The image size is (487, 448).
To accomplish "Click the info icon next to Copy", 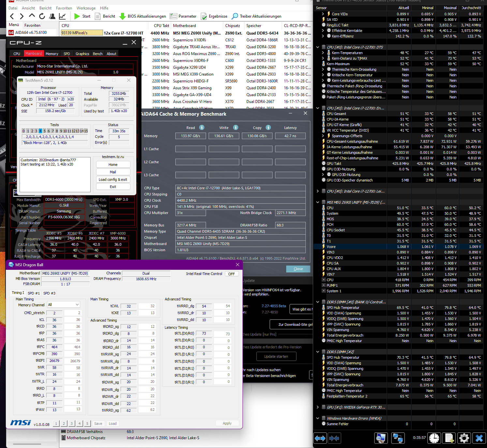I will pos(268,127).
